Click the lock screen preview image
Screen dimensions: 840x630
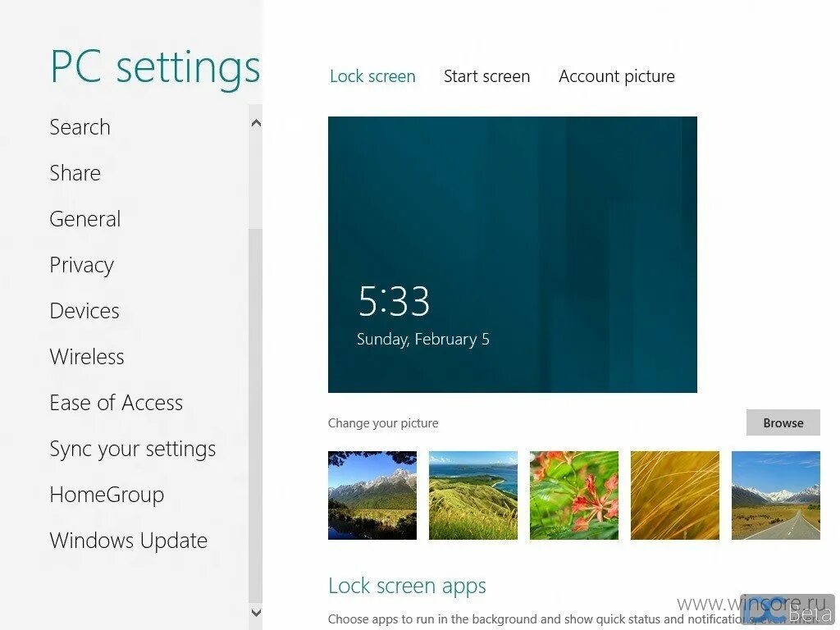click(x=513, y=254)
